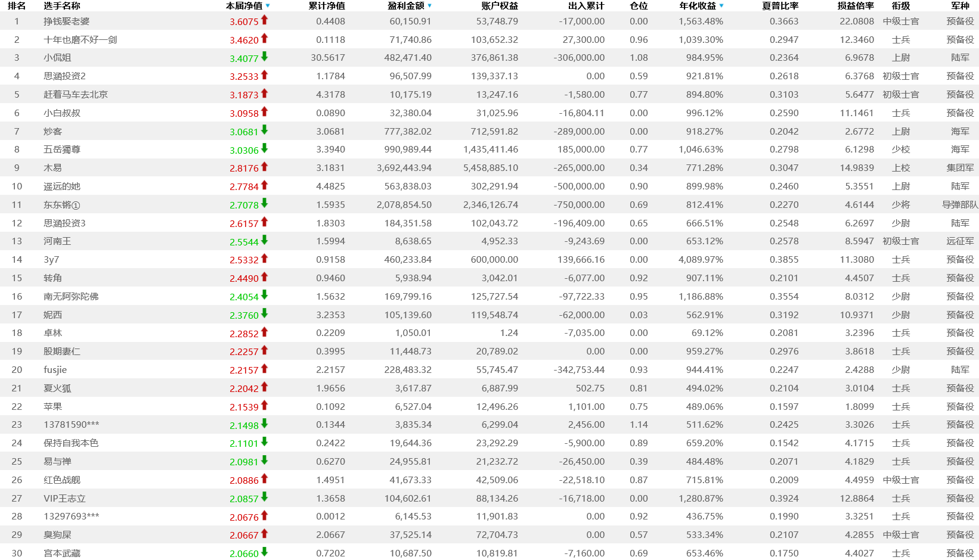
Task: Click green down arrow for 炒客
Action: [x=264, y=130]
